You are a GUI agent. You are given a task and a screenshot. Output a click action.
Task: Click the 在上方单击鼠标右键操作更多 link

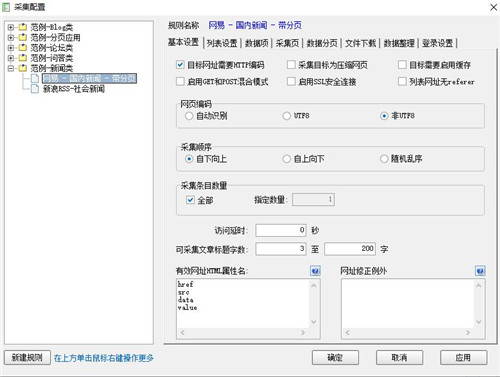(104, 358)
